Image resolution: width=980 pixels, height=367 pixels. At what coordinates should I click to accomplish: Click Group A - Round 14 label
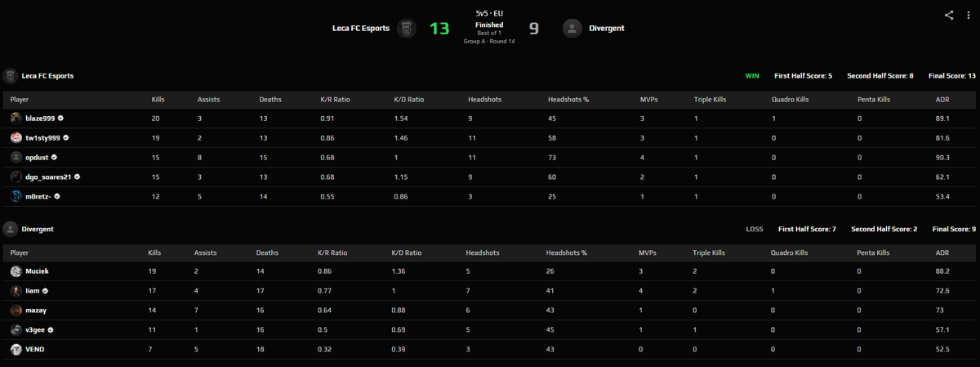tap(488, 41)
